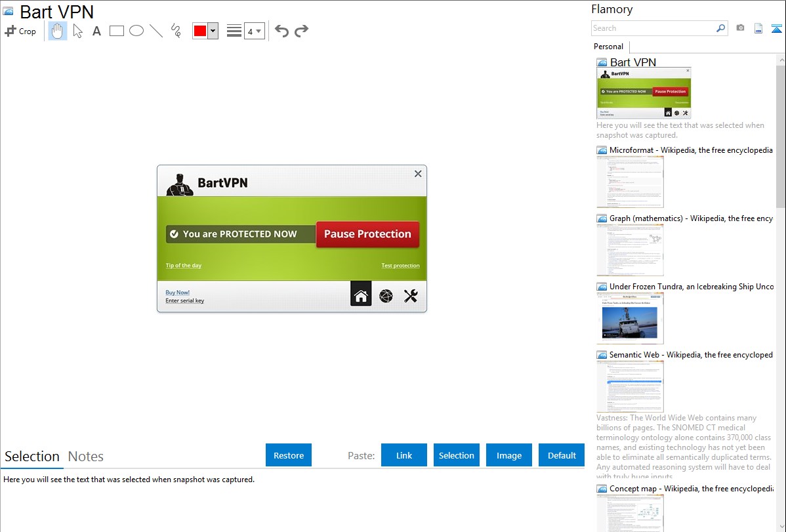This screenshot has width=786, height=532.
Task: Open BartVPN settings tools icon
Action: [x=411, y=297]
